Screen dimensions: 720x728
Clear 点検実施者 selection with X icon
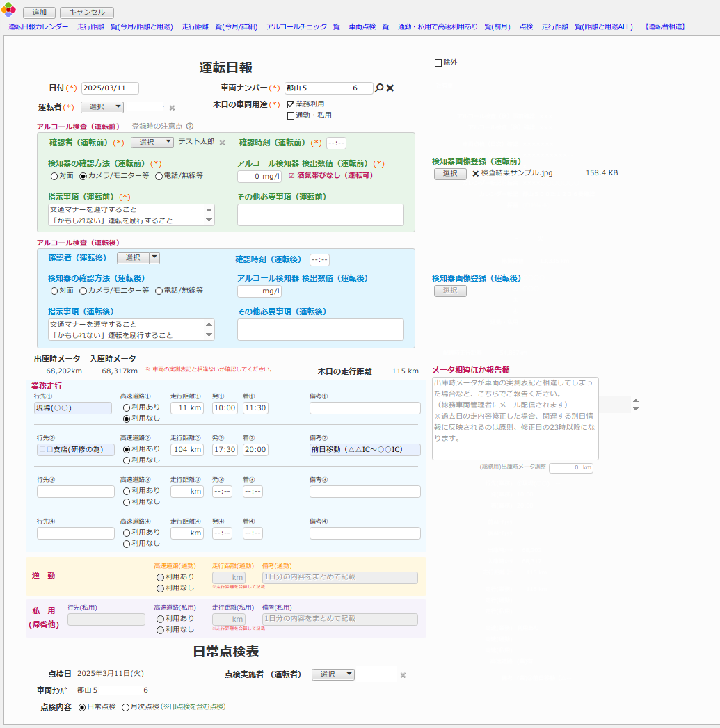point(403,675)
